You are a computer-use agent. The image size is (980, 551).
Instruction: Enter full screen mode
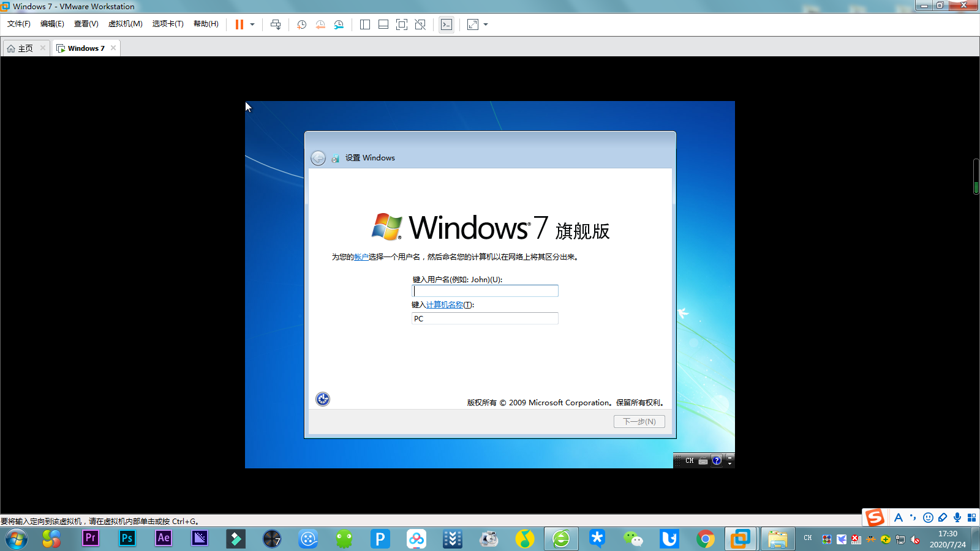[x=402, y=24]
